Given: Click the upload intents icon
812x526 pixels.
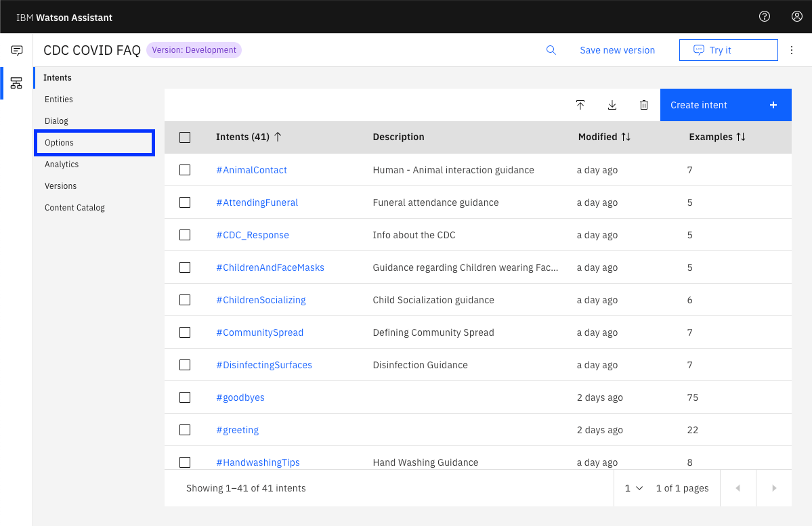Looking at the screenshot, I should point(580,105).
